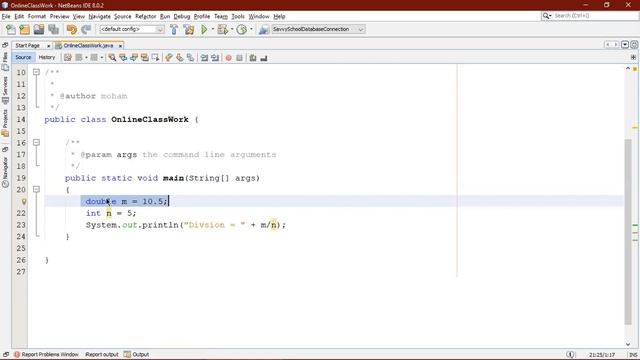Open the Debug Project dropdown arrow
The height and width of the screenshot is (360, 640).
[232, 29]
